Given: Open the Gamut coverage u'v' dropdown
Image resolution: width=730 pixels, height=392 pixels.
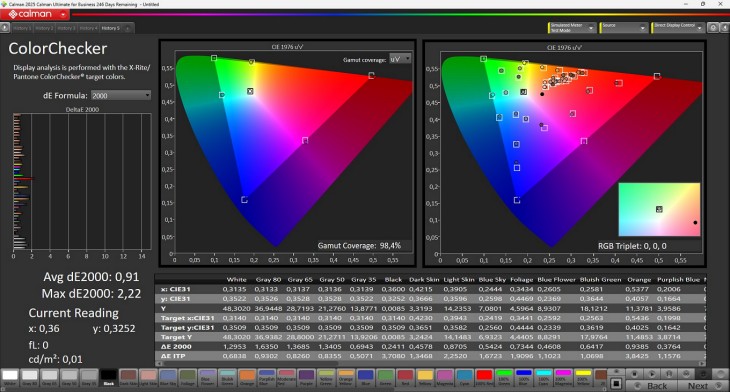Looking at the screenshot, I should tap(400, 59).
